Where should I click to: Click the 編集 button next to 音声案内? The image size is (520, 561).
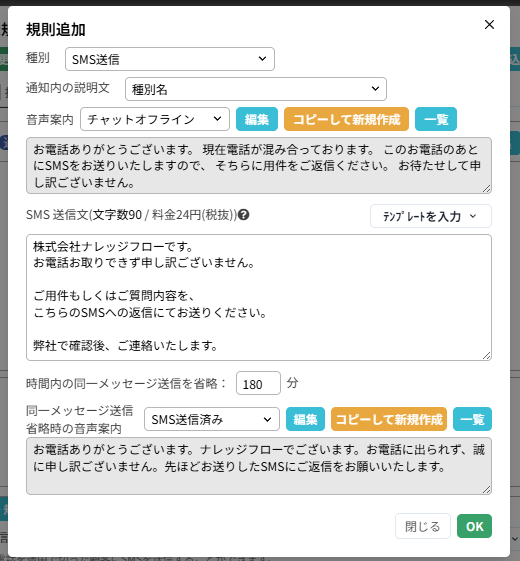[257, 119]
